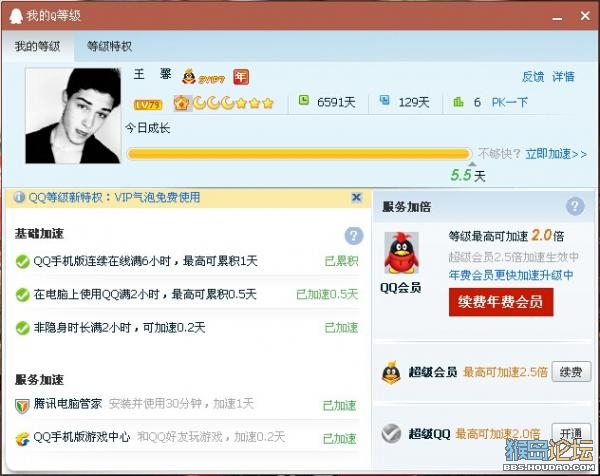Open the PK一下 link
The width and height of the screenshot is (600, 476).
[510, 102]
